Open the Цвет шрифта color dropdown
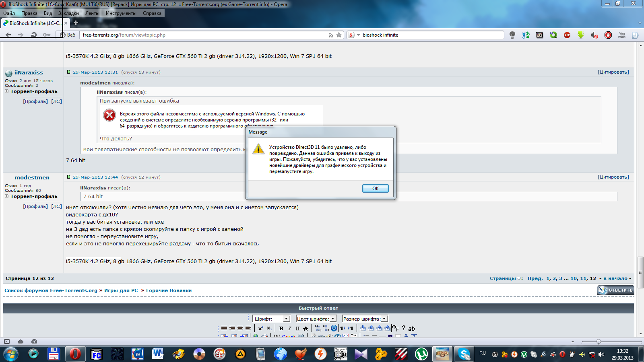This screenshot has width=644, height=362. (x=316, y=319)
